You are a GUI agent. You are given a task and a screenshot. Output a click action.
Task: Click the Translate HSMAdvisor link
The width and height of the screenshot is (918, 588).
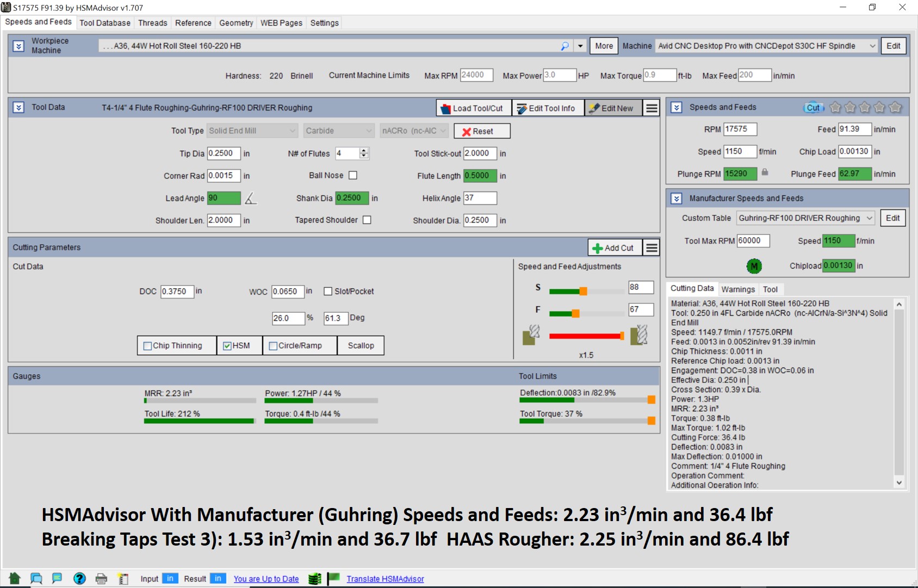point(385,579)
